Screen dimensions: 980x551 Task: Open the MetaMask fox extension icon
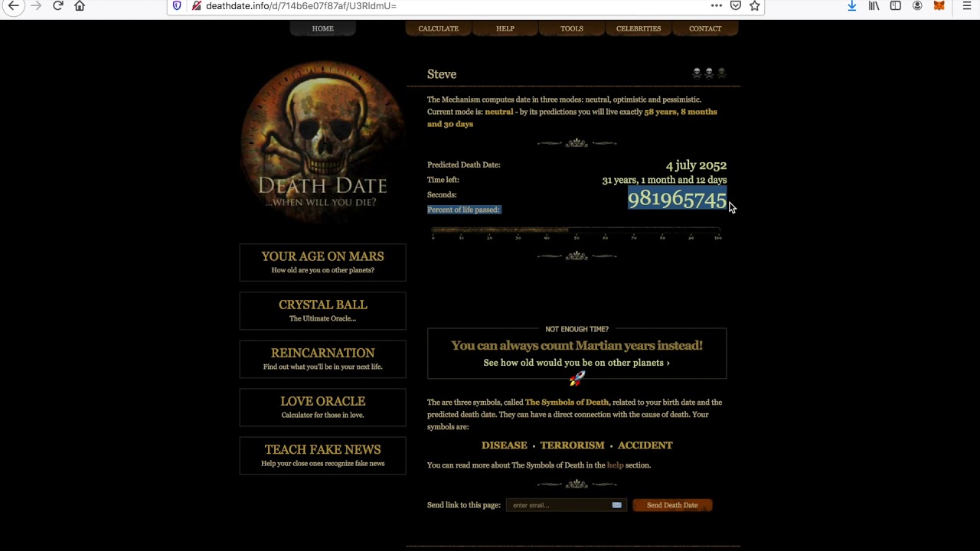point(939,5)
